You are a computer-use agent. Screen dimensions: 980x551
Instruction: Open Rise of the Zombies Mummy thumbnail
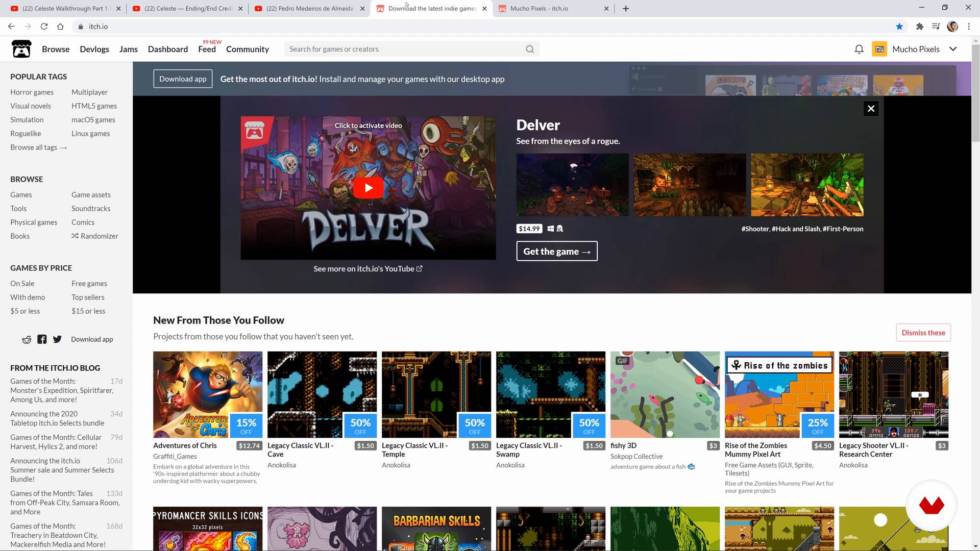779,394
